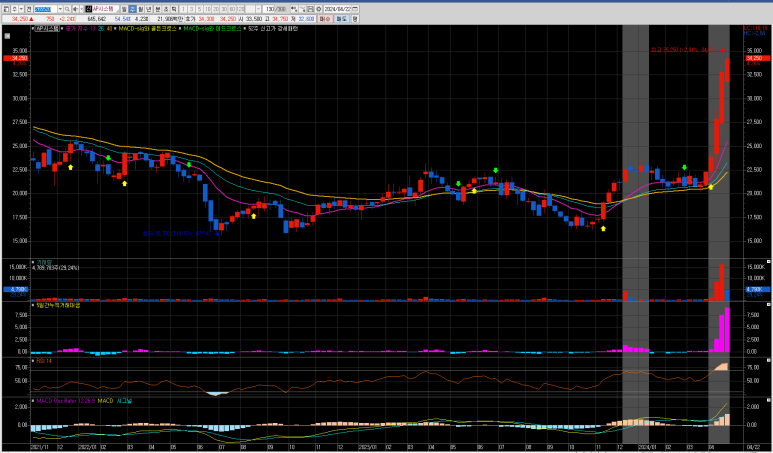Click the '신' badge before the stock name
This screenshot has width=773, height=453.
88,9
